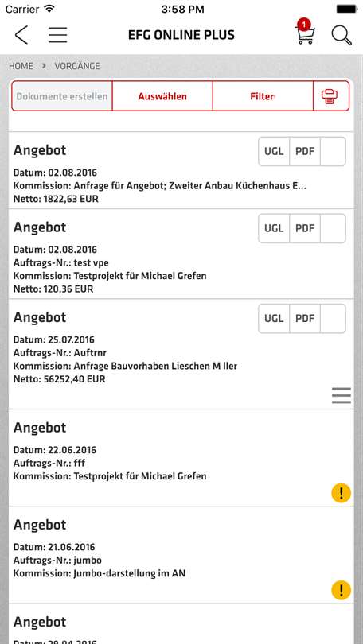Screen dimensions: 363x644
Task: Open the options menu on 25.07.2016 Angebot
Action: pyautogui.click(x=342, y=395)
